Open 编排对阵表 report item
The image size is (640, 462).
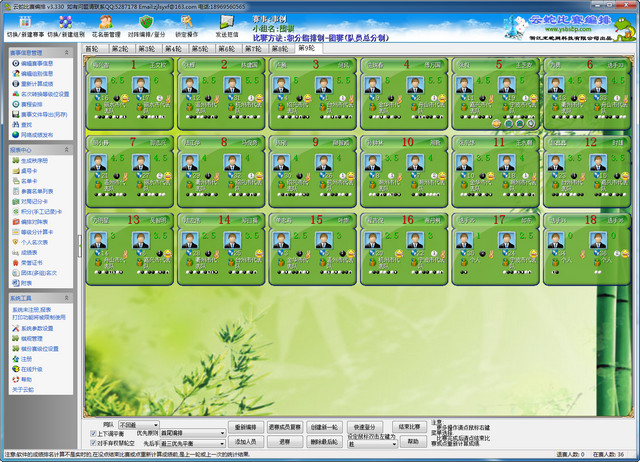[x=30, y=222]
